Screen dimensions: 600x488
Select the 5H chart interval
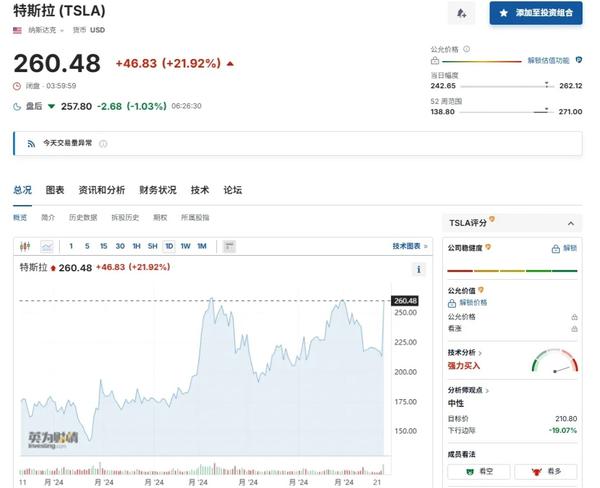coord(152,246)
